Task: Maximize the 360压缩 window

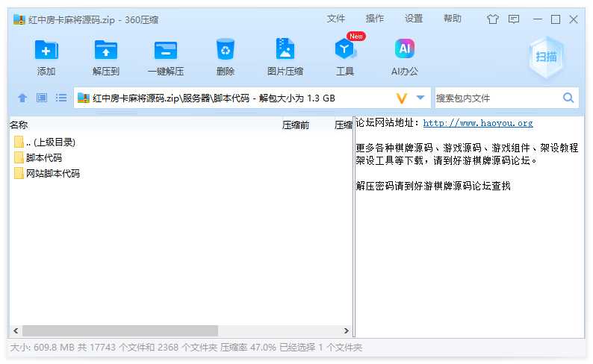Action: tap(556, 19)
